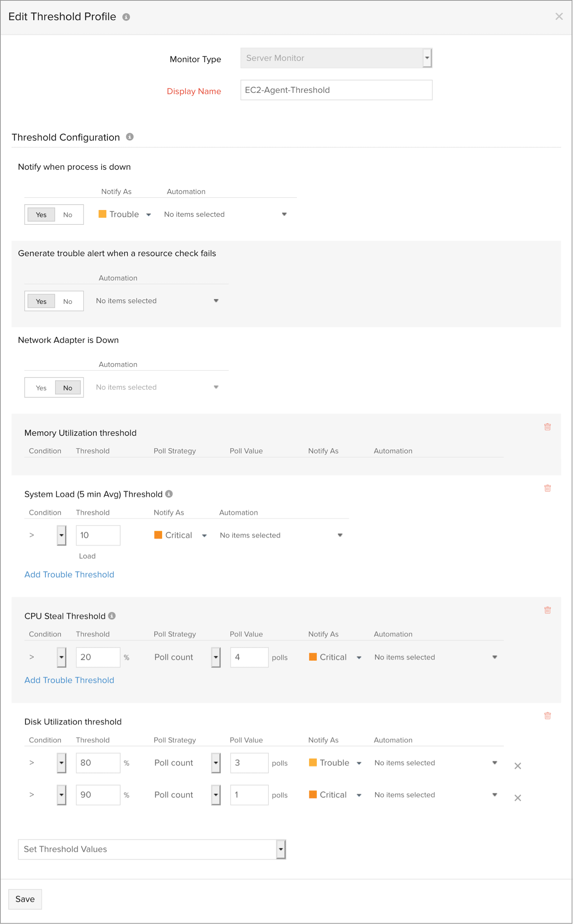
Task: Expand CPU Steal Poll count strategy dropdown
Action: coord(215,657)
